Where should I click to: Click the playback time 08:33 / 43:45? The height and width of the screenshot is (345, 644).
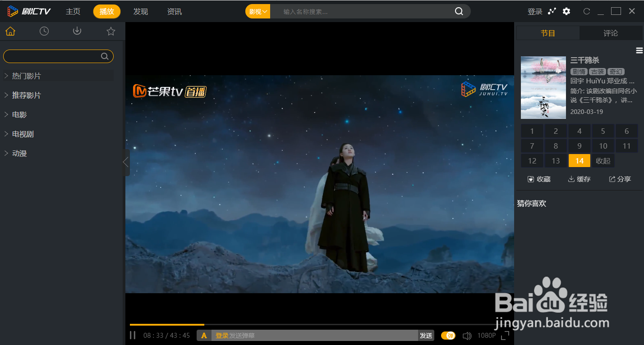[166, 336]
